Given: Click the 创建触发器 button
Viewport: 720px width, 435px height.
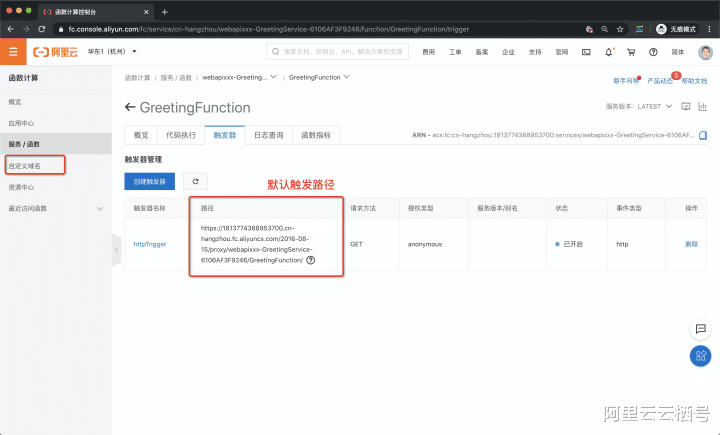Looking at the screenshot, I should (150, 181).
